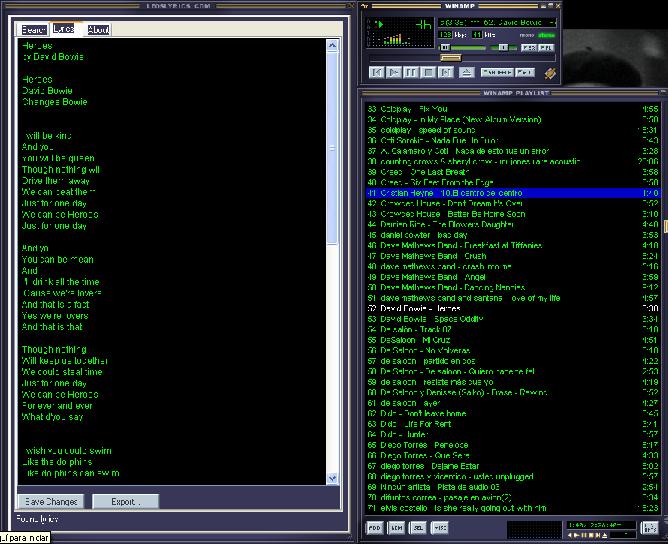Screen dimensions: 668x545
Task: Toggle the PL playlist window button
Action: (546, 47)
